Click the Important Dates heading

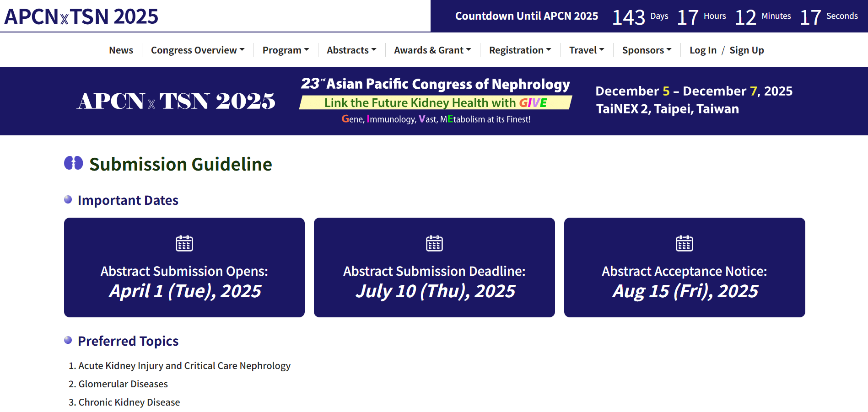point(128,200)
